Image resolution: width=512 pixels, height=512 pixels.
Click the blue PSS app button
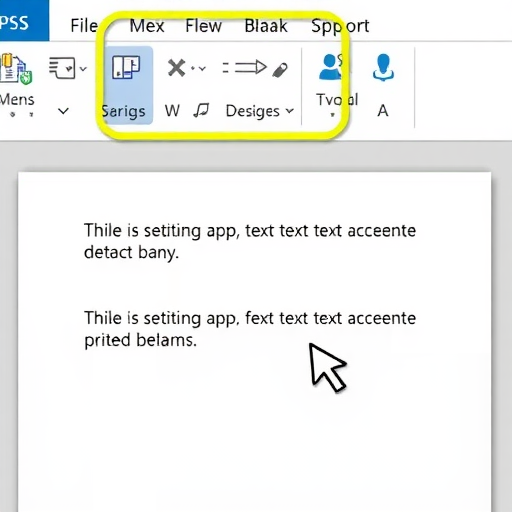pos(23,21)
